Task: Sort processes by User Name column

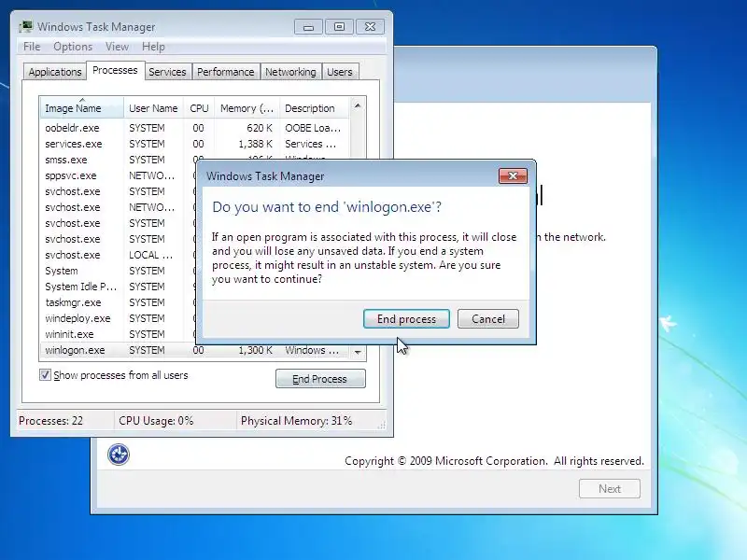Action: [x=153, y=108]
